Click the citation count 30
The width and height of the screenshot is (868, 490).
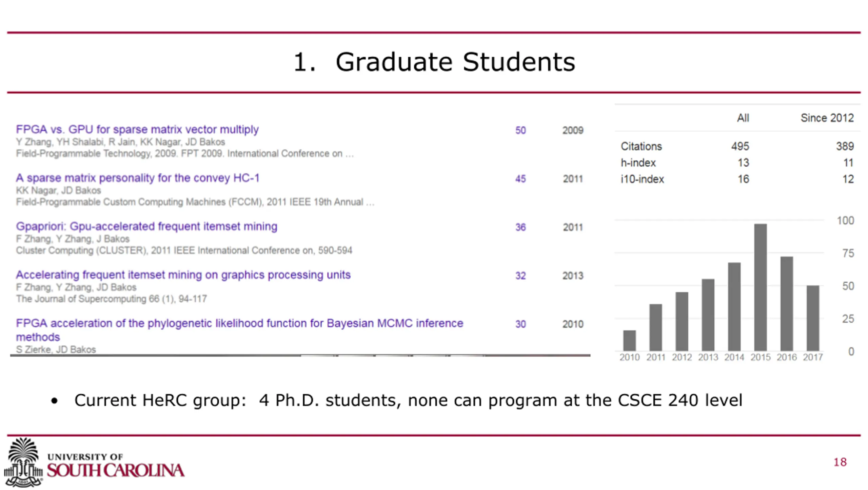tap(520, 324)
